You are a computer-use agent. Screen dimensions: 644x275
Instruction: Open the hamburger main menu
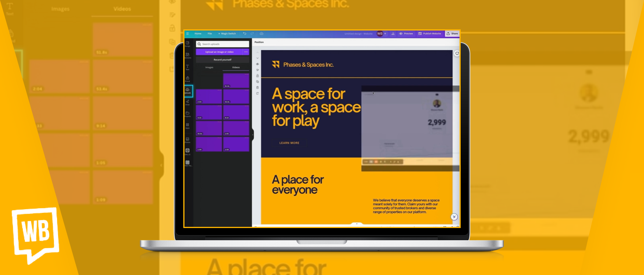coord(187,34)
